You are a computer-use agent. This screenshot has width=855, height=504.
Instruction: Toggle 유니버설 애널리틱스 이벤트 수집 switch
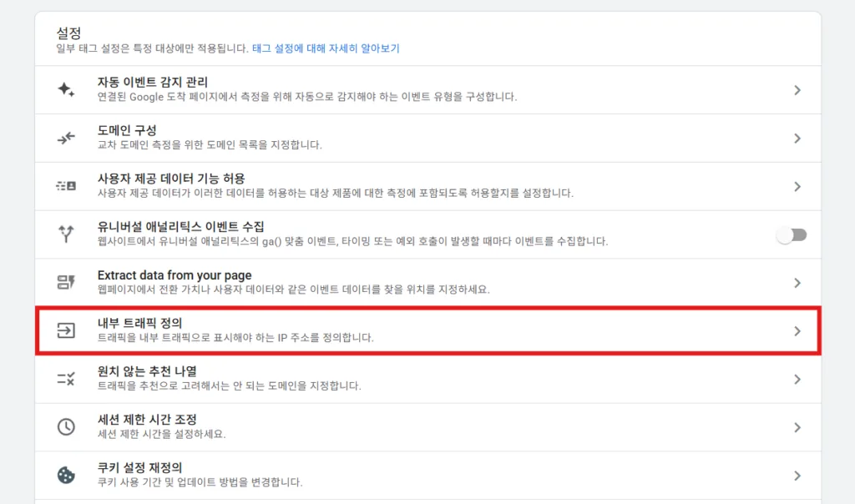click(x=792, y=235)
